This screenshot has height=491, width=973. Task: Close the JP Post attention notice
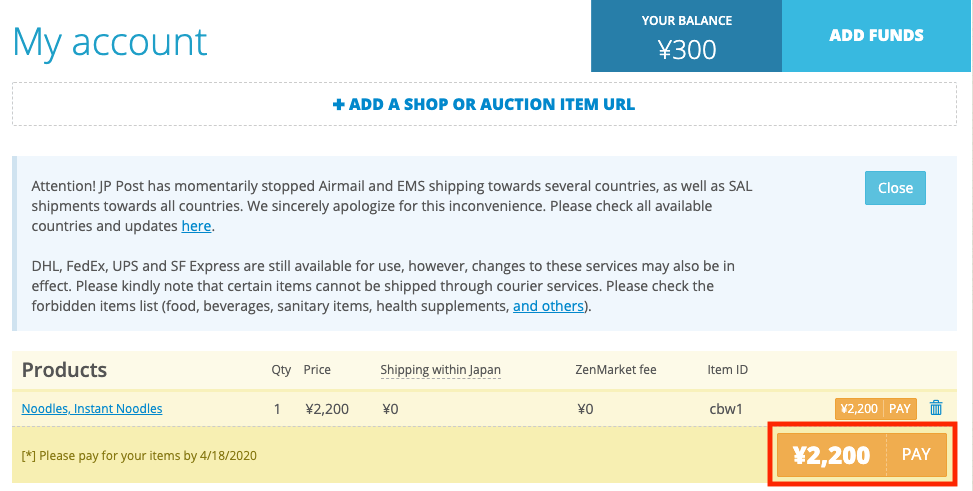[895, 188]
